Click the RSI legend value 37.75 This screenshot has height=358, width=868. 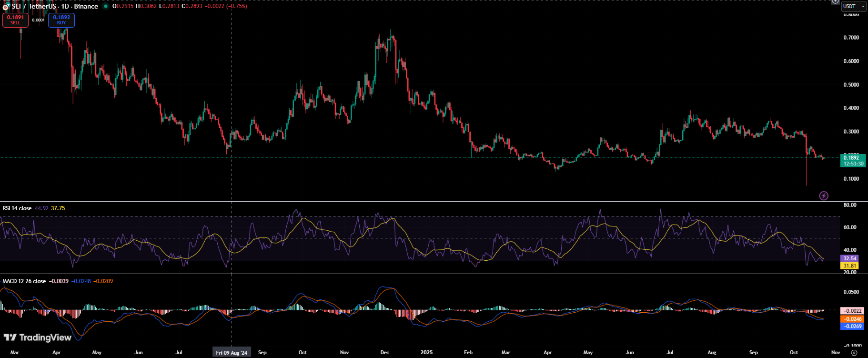(x=58, y=208)
